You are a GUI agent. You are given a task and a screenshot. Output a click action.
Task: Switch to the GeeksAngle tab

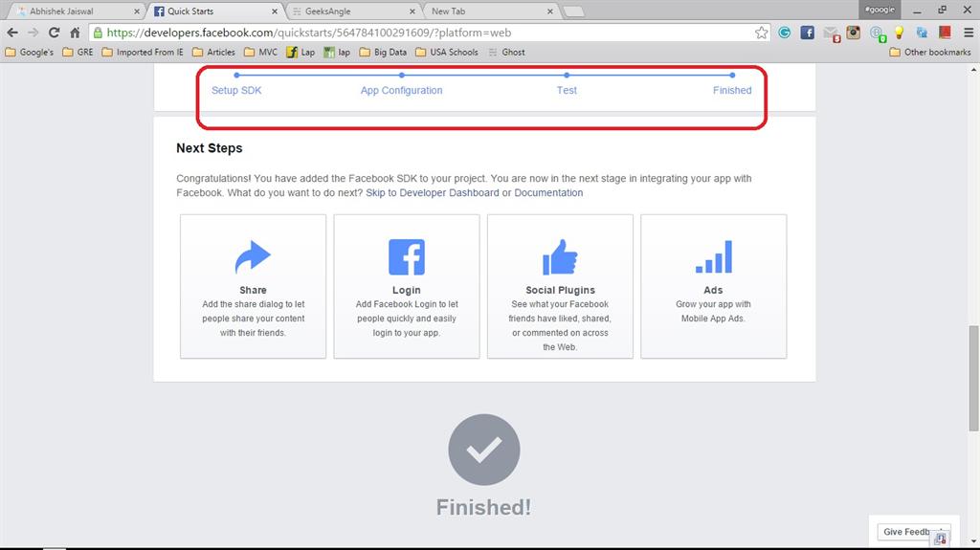[354, 11]
